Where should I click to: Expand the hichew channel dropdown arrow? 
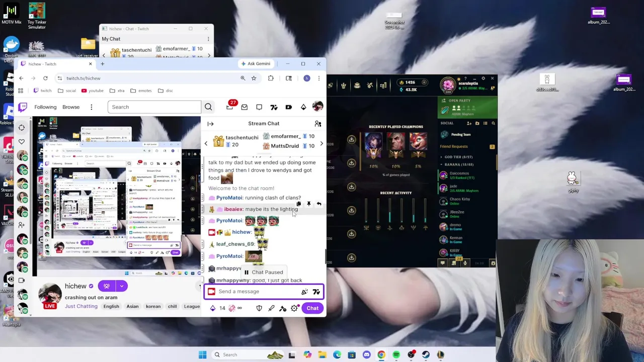(x=122, y=286)
